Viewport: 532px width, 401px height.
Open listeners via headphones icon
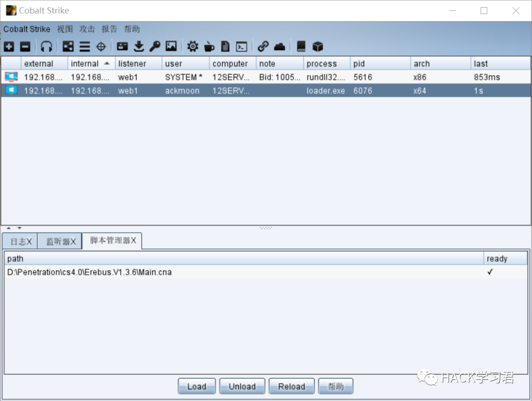tap(46, 46)
